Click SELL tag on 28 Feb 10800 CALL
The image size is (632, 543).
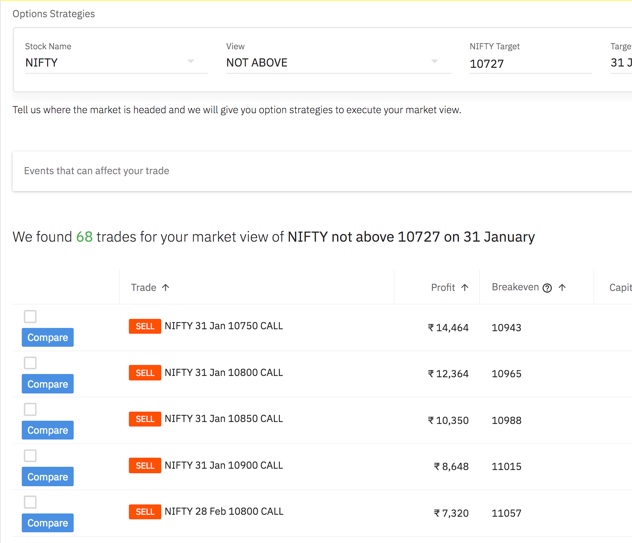point(145,512)
